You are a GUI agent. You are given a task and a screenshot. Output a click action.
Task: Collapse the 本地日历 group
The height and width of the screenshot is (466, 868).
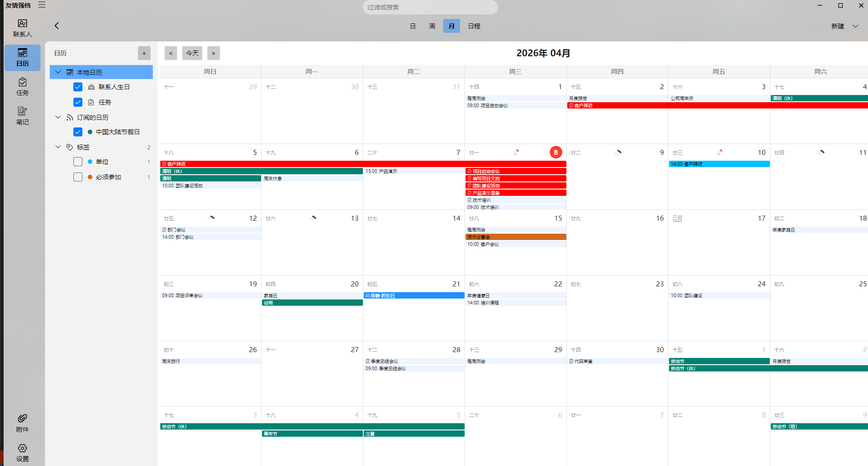tap(58, 72)
